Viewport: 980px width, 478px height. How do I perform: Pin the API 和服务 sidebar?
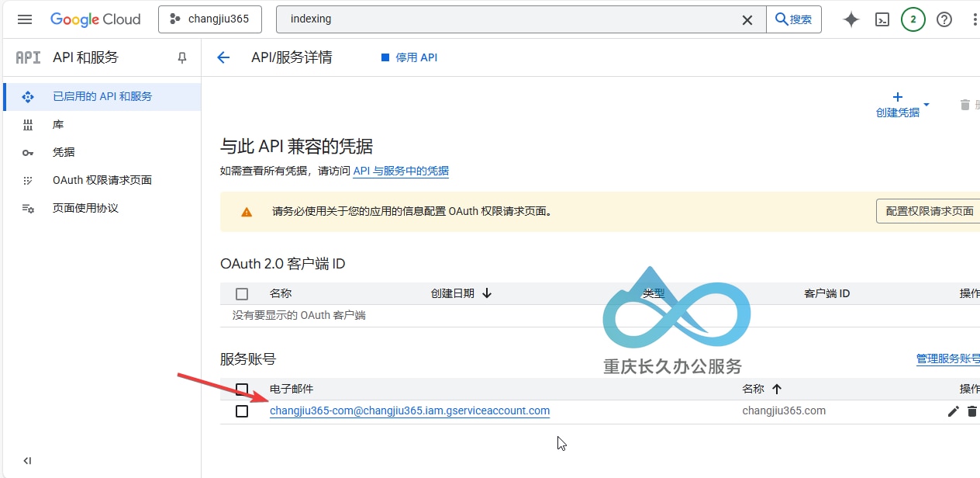(182, 57)
